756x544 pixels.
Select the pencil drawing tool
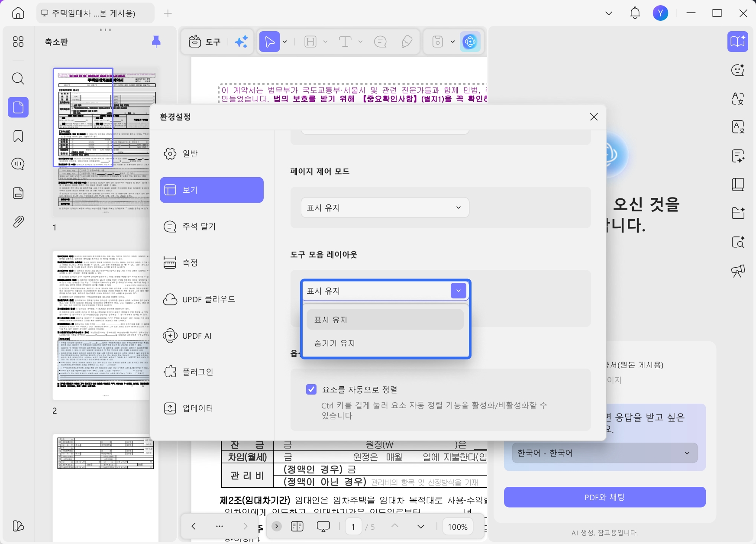coord(407,42)
